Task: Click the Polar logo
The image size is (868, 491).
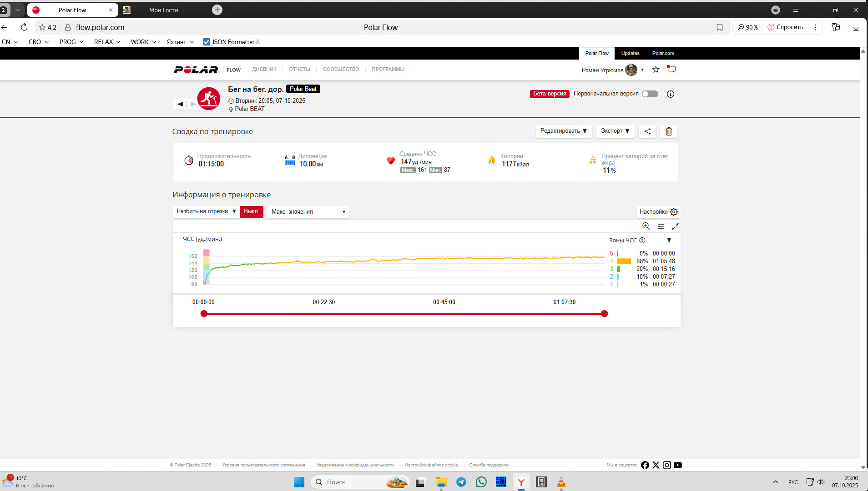Action: click(197, 70)
